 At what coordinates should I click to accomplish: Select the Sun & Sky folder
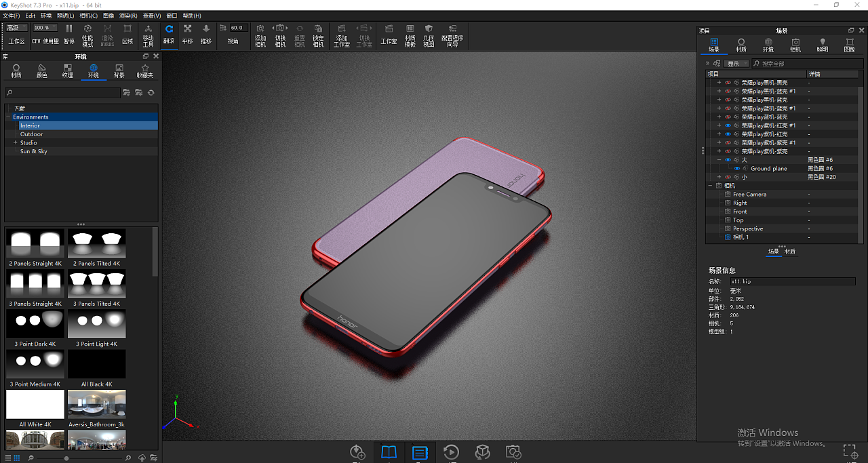33,152
